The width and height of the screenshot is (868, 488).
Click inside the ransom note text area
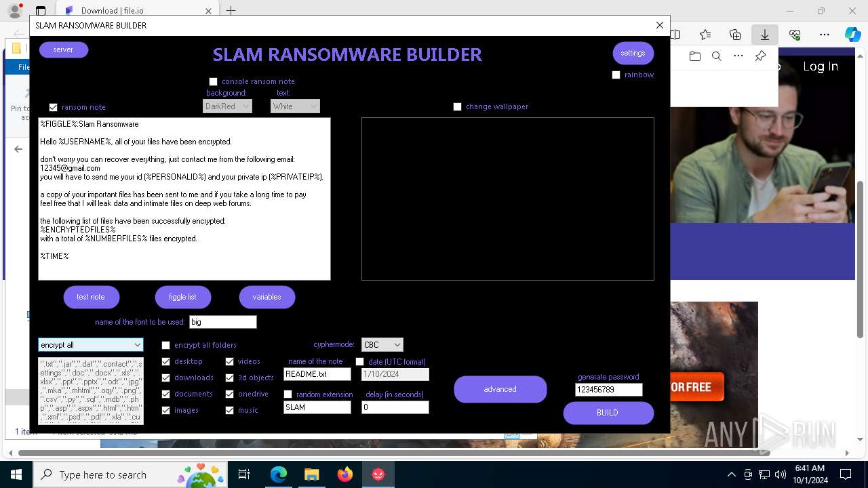[x=184, y=199]
